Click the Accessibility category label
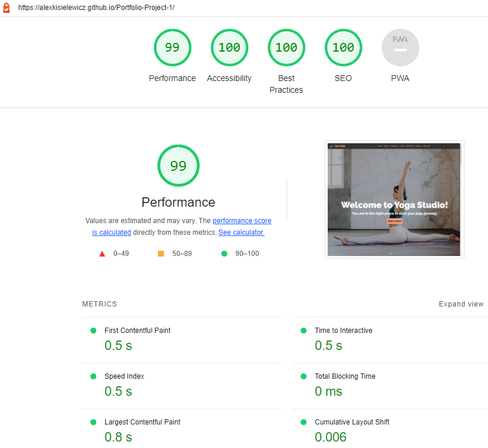Screen dimensions: 488x448 pyautogui.click(x=230, y=78)
